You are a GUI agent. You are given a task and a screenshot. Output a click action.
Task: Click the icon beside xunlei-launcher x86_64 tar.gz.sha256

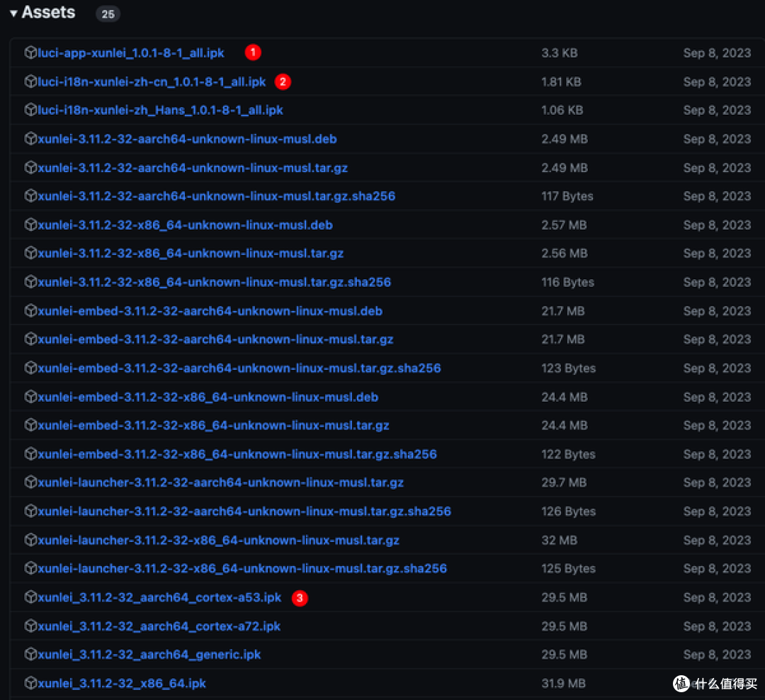(x=30, y=568)
